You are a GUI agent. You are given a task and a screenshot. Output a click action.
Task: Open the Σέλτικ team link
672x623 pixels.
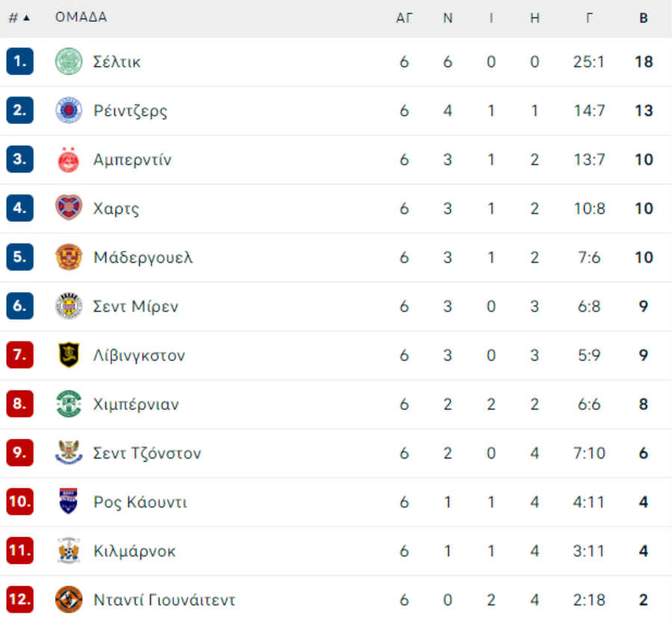point(117,62)
